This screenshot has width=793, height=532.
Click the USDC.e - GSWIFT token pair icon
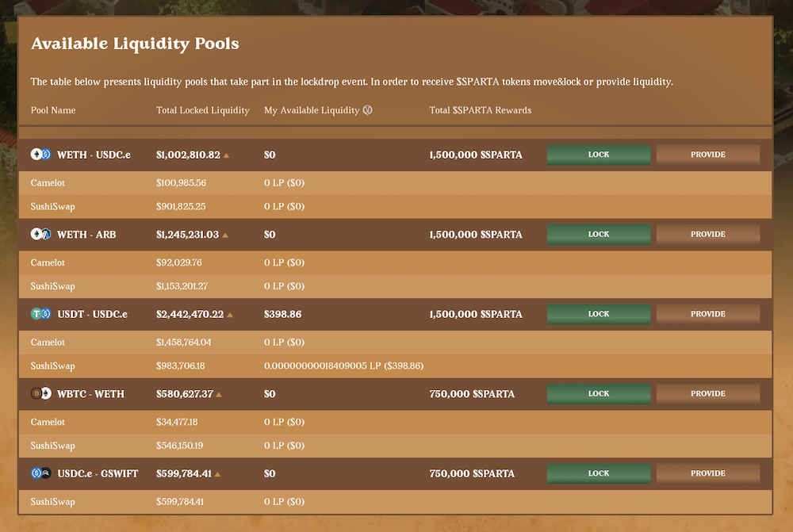(x=40, y=473)
